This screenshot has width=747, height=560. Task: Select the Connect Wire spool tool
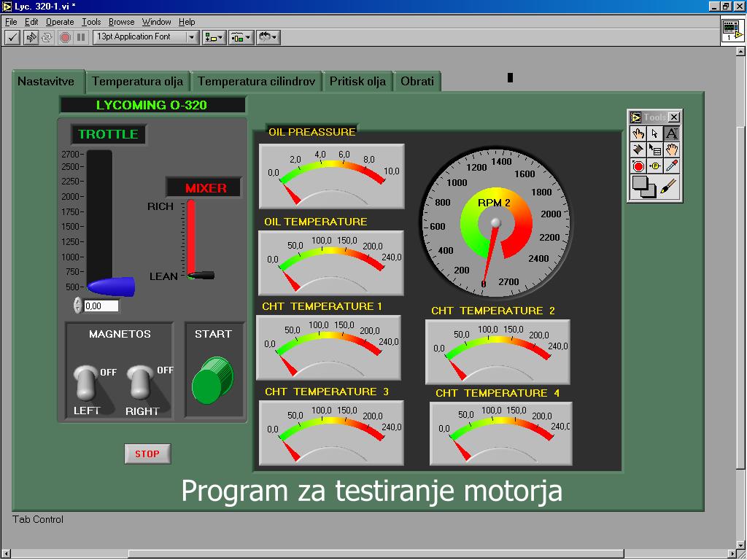[638, 150]
